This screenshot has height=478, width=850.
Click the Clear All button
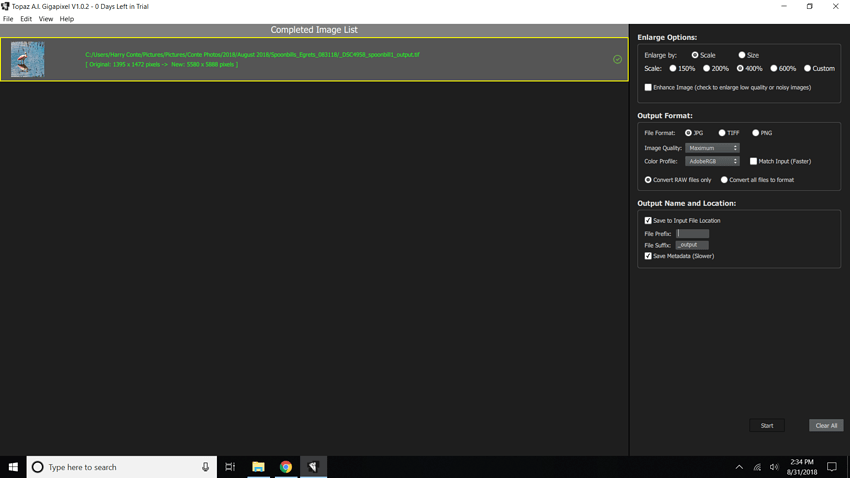[x=826, y=426]
